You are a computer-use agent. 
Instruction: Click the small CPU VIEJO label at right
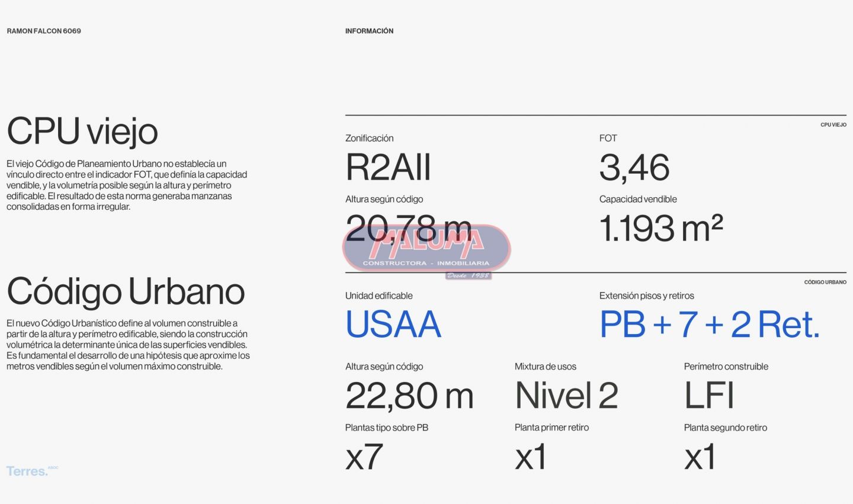tap(833, 125)
